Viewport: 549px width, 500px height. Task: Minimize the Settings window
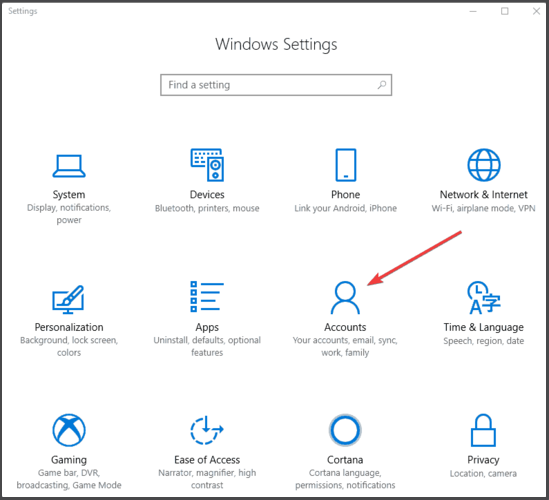coord(473,11)
